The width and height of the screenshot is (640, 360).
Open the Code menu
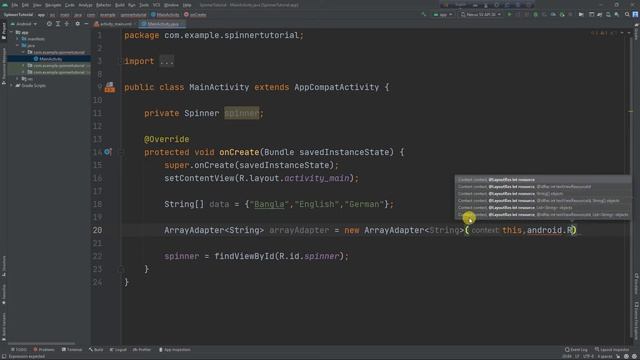pos(70,5)
